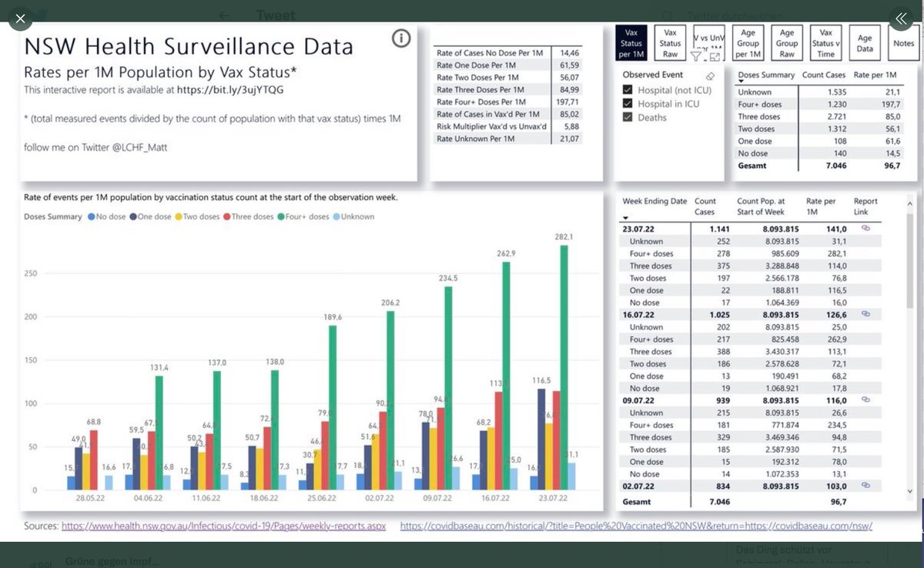Click the Count Cases header in Doses Summary table
This screenshot has height=568, width=924.
824,75
